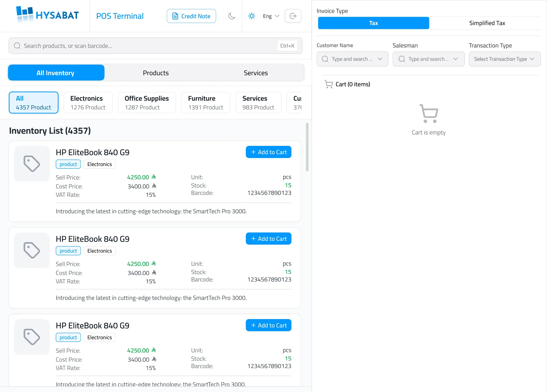Filter by Office Supplies category

(147, 103)
